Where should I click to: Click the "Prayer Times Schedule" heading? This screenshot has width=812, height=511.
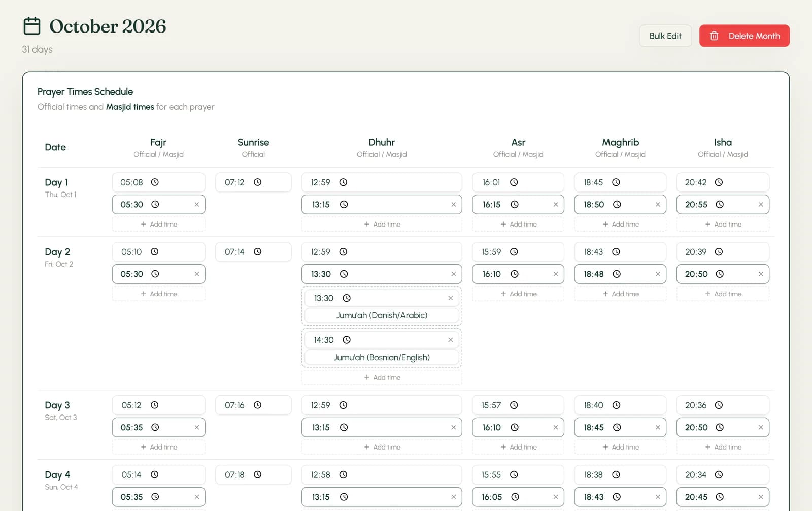click(x=85, y=92)
